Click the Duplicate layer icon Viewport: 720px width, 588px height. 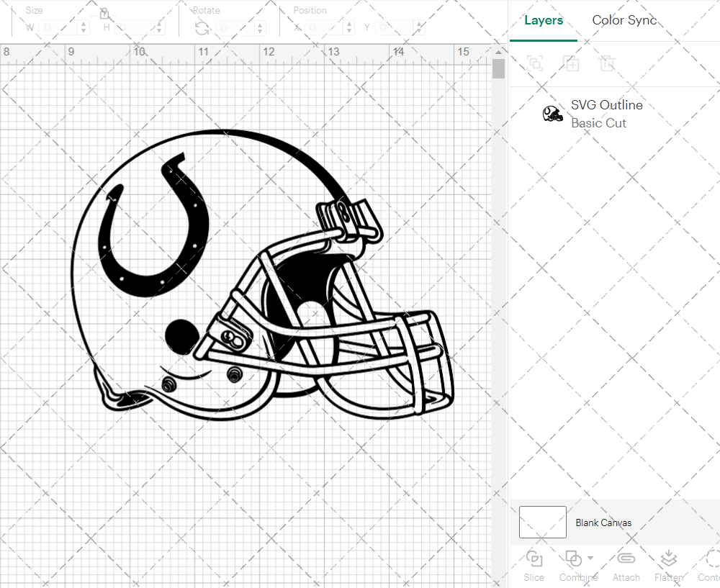tap(571, 63)
